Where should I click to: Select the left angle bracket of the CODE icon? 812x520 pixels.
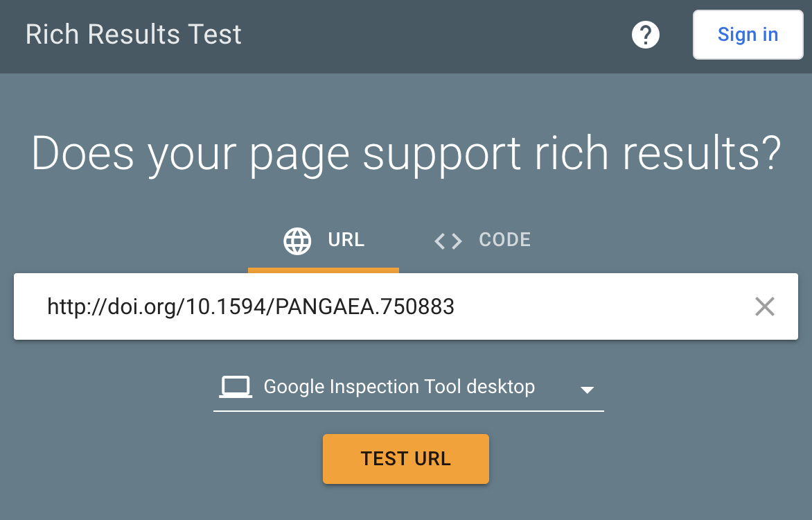click(439, 241)
